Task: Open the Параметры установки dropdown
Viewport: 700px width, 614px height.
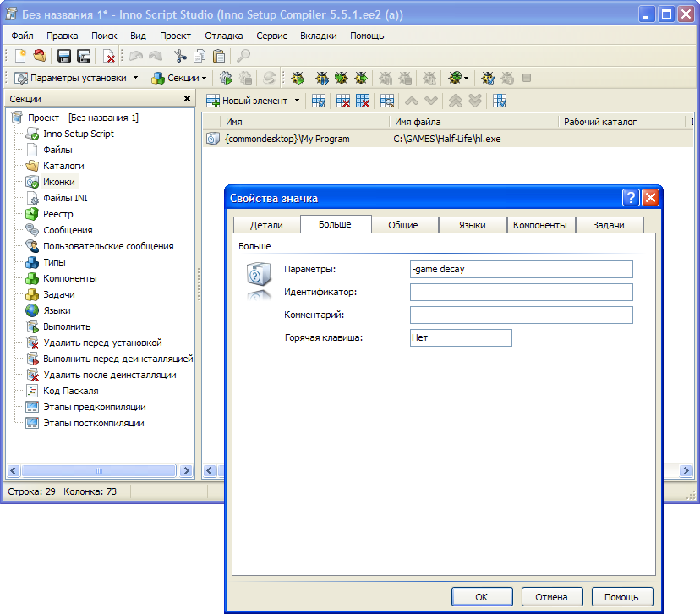Action: [x=135, y=78]
